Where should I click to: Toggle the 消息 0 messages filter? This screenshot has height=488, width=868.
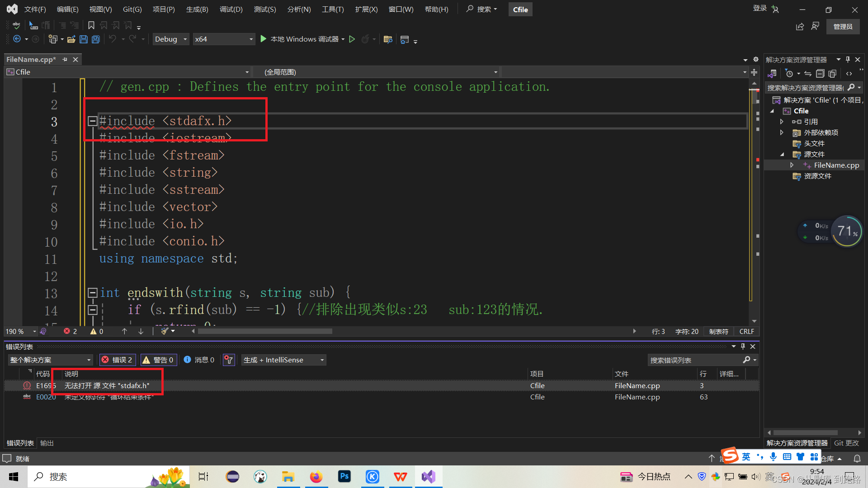coord(199,360)
